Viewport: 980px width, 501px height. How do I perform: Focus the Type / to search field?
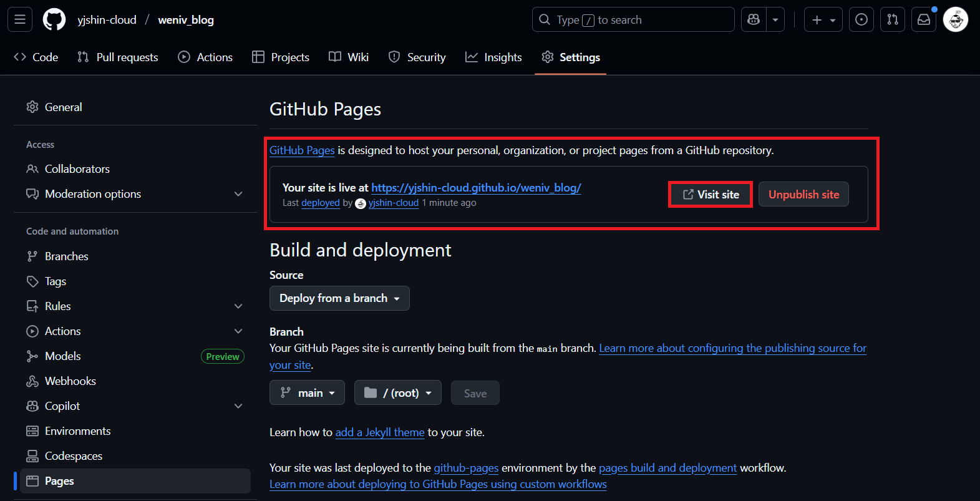pyautogui.click(x=633, y=19)
